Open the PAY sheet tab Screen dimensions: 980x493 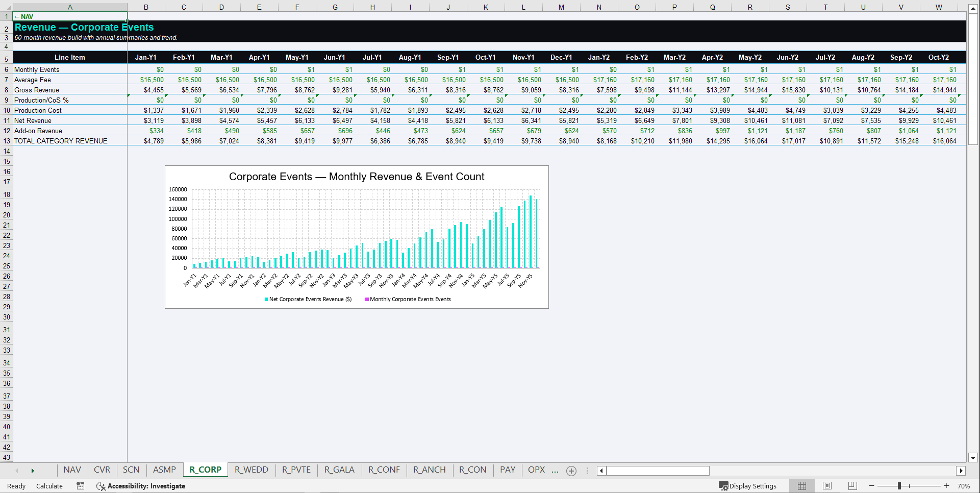[508, 470]
